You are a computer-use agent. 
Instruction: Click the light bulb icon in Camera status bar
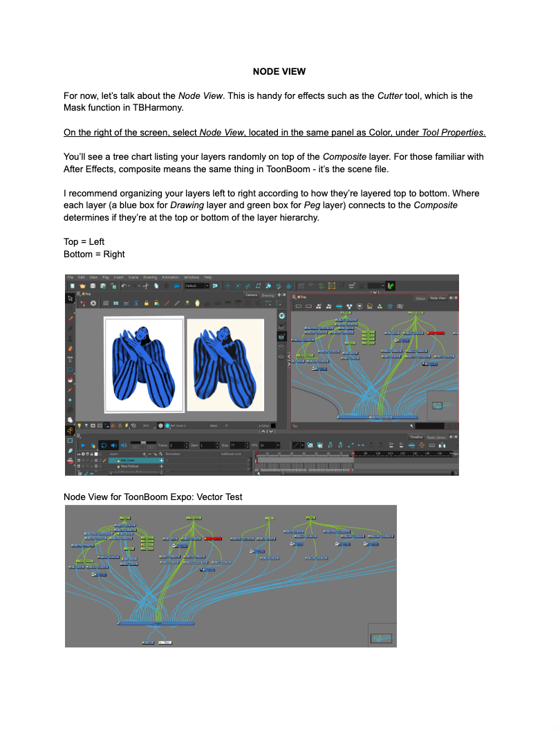pos(80,425)
